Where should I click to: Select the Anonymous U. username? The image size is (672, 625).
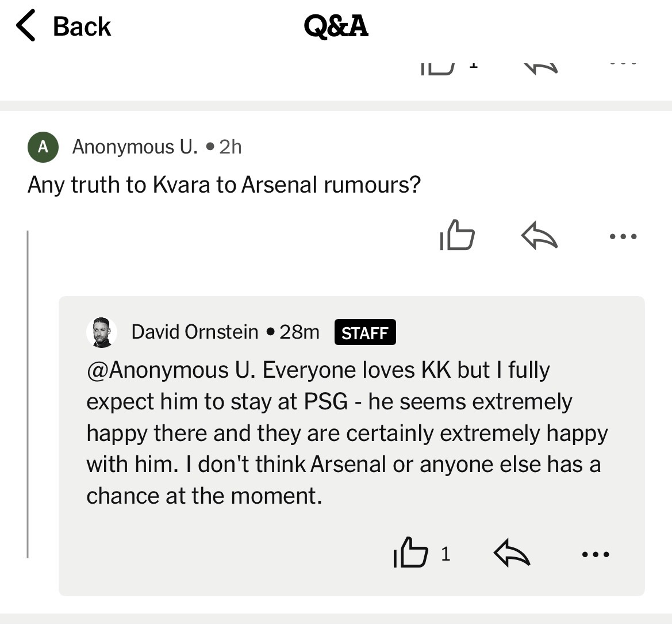(x=135, y=147)
